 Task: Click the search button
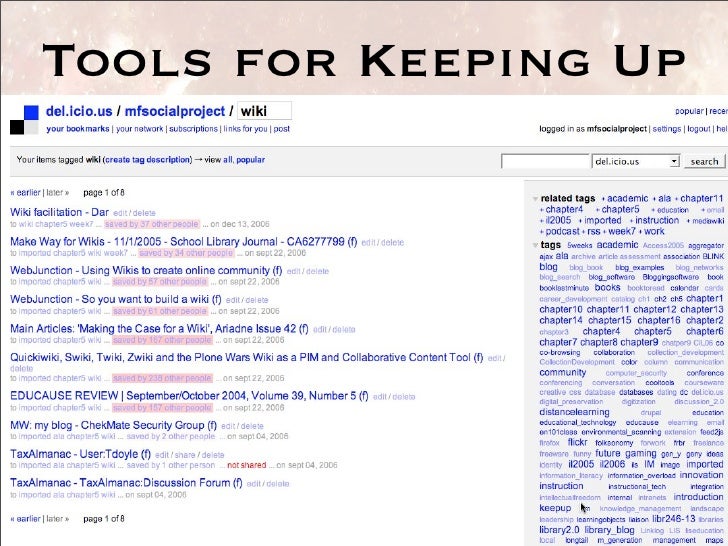coord(704,162)
